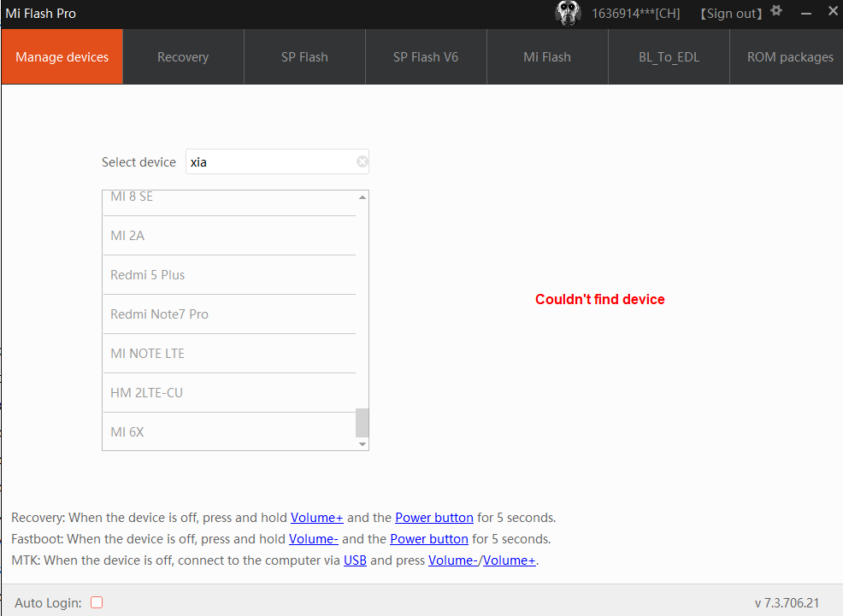Clear the Select device search field

[x=363, y=161]
